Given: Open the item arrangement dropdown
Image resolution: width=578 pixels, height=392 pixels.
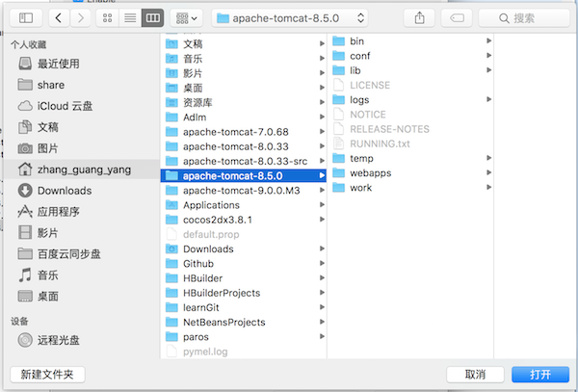Looking at the screenshot, I should (x=187, y=18).
